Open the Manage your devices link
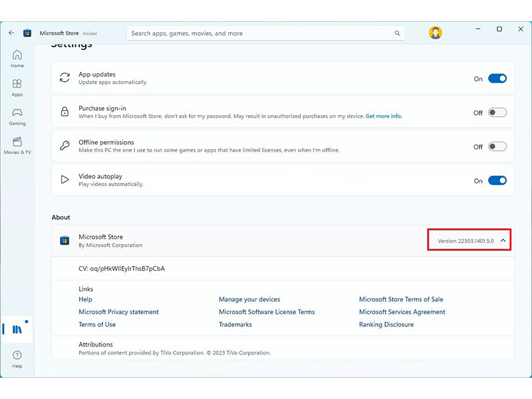The image size is (532, 399). 249,299
